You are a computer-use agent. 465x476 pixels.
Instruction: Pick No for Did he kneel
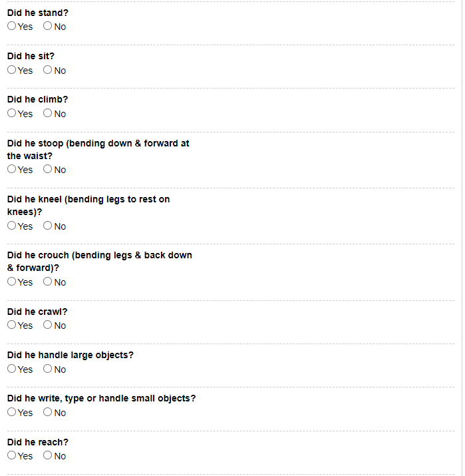coord(48,226)
